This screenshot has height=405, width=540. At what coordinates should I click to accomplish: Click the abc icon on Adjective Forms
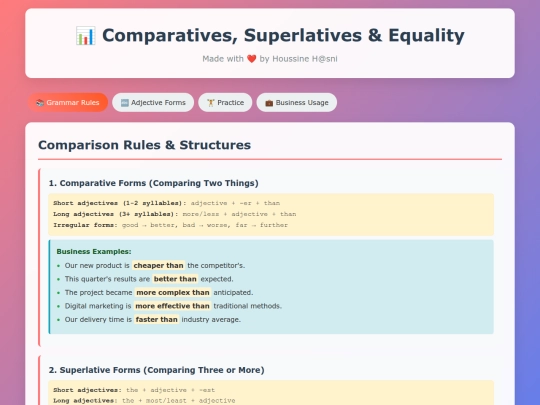[x=125, y=103]
